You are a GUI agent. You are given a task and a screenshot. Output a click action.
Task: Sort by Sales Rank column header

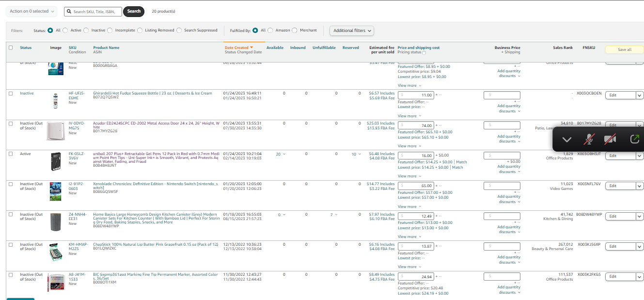(x=563, y=47)
